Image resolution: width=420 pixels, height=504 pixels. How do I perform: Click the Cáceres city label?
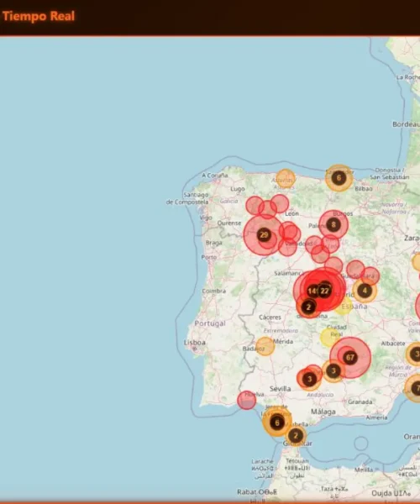[270, 318]
